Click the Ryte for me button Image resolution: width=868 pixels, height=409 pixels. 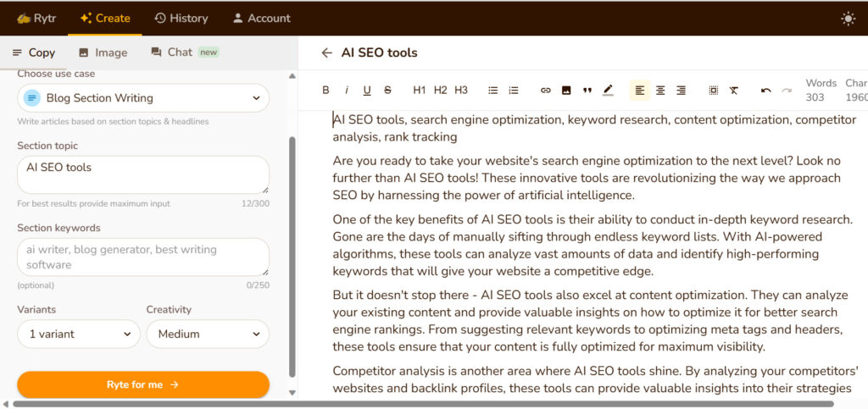coord(143,384)
